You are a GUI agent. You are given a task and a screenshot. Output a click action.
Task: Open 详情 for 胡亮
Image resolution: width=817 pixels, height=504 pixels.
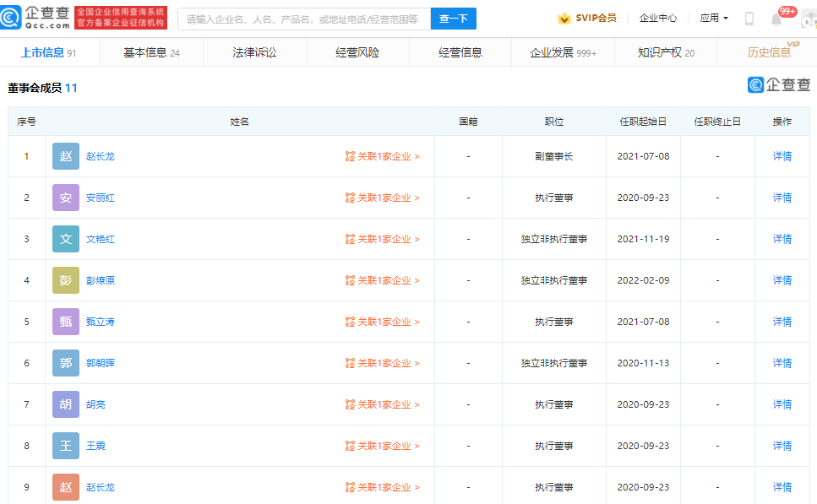point(782,404)
